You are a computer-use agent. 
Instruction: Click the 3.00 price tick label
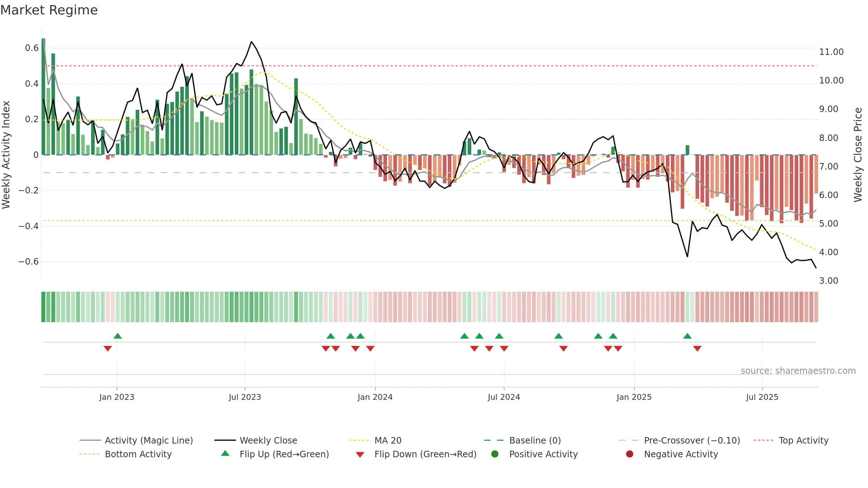coord(828,281)
